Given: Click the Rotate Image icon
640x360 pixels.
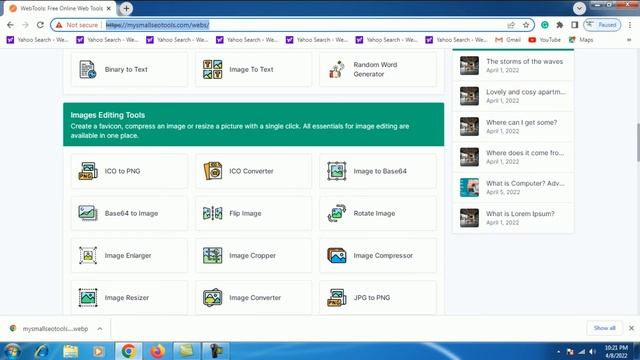Looking at the screenshot, I should click(337, 213).
